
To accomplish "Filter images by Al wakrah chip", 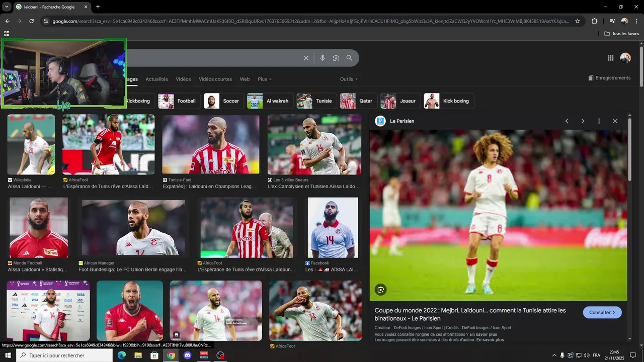I will pyautogui.click(x=270, y=101).
